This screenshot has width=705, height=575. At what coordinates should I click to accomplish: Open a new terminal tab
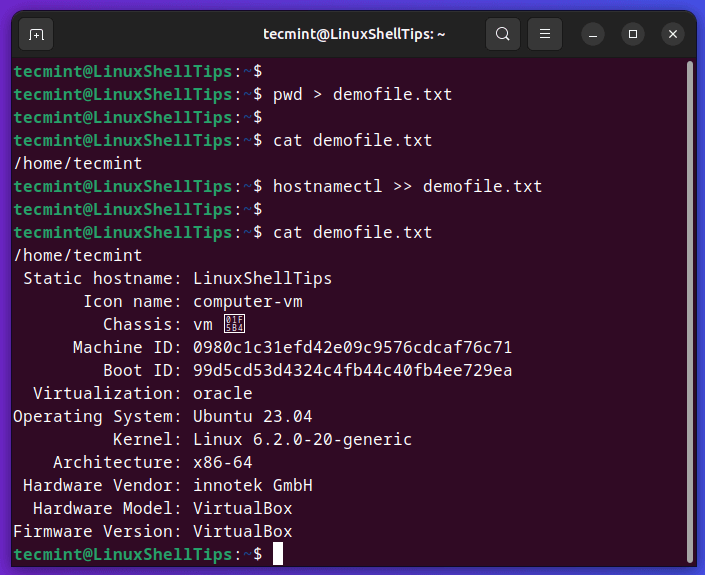[x=36, y=34]
